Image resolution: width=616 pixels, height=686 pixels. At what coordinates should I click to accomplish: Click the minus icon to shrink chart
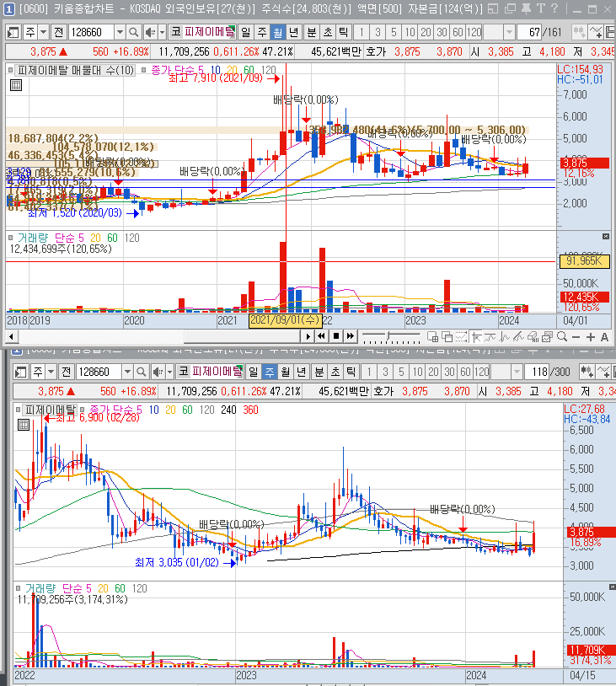576,337
